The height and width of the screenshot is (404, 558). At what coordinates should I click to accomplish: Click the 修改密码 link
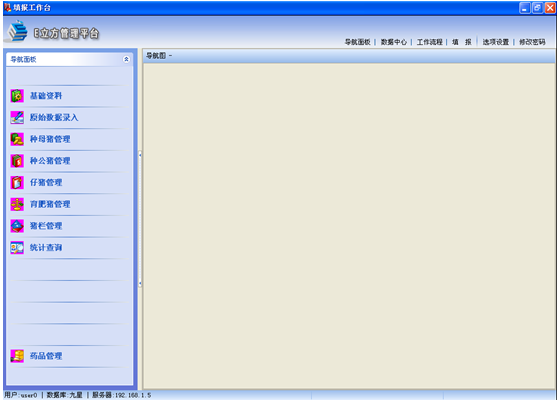[532, 42]
